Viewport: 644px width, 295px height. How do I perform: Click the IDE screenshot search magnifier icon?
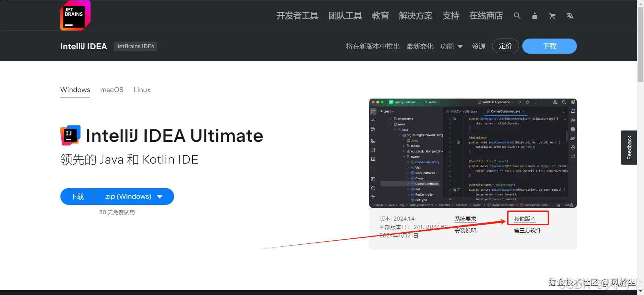coord(564,102)
